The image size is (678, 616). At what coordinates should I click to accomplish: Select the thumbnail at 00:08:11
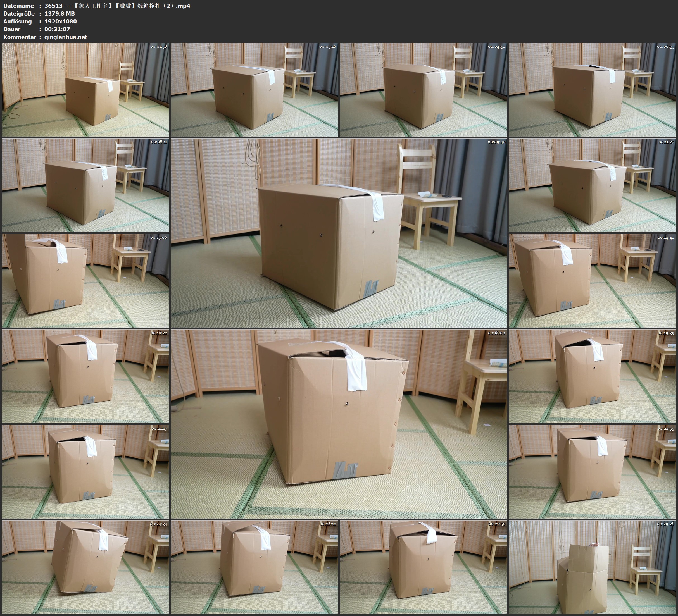[85, 185]
